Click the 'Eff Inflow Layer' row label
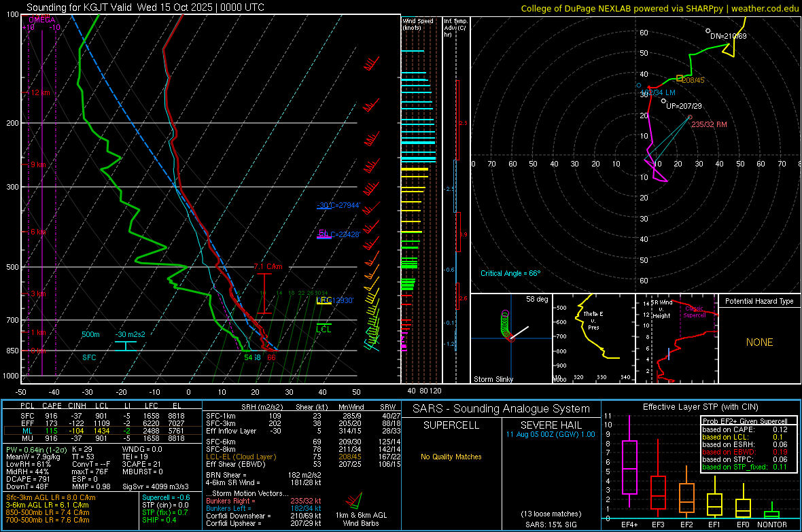The height and width of the screenshot is (532, 802). [230, 431]
